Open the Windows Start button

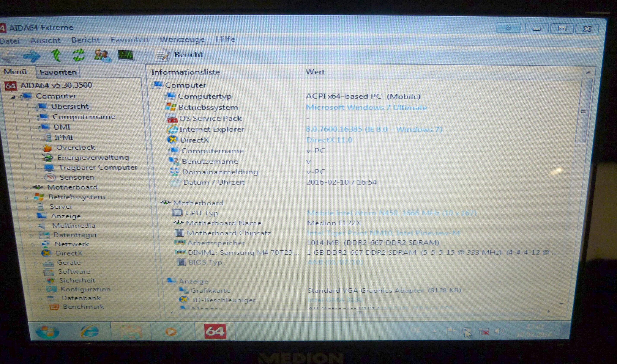click(x=47, y=332)
